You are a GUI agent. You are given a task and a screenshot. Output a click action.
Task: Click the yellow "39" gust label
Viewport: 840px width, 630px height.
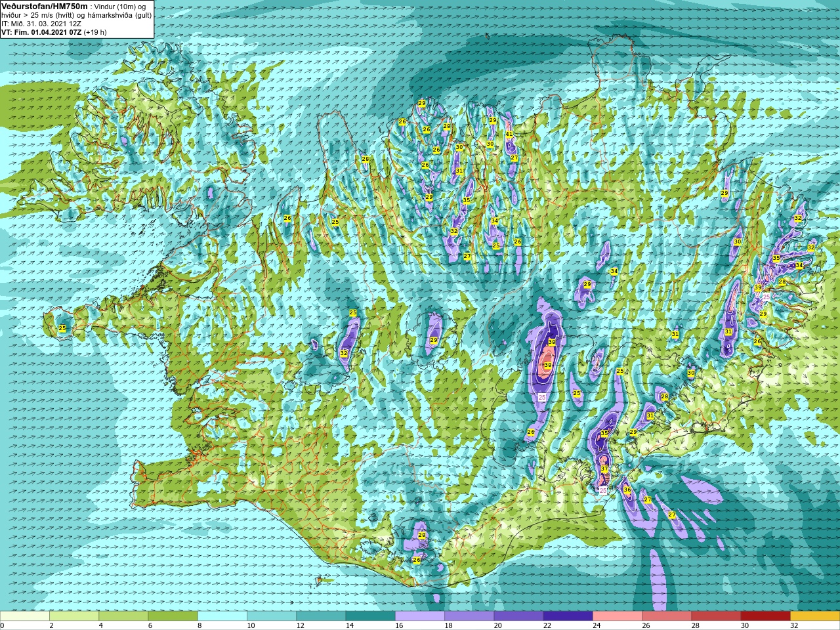(758, 288)
